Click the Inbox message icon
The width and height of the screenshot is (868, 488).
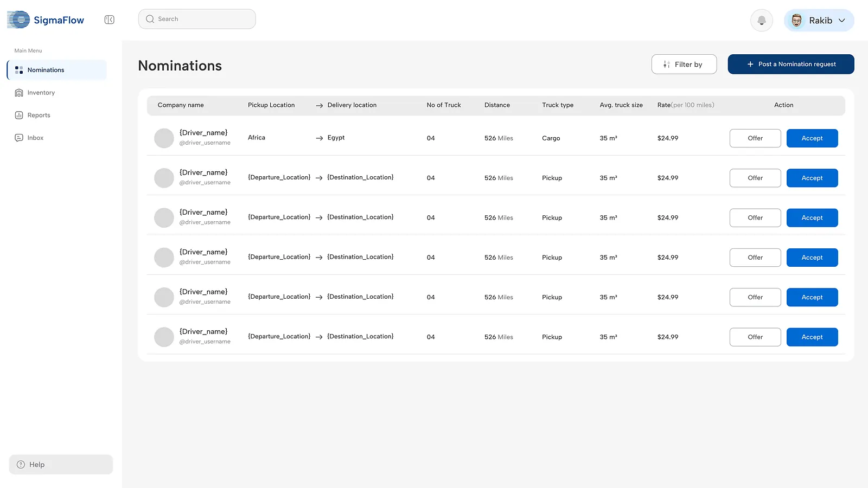[19, 138]
